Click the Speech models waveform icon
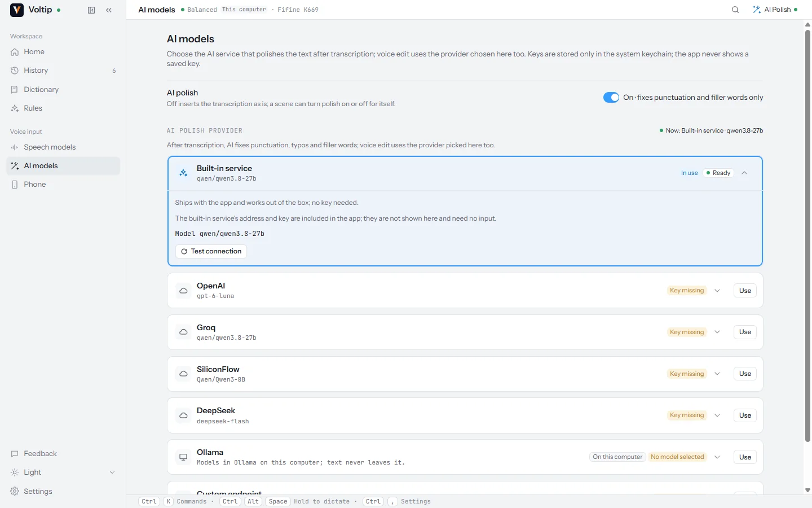Viewport: 812px width, 508px height. 15,147
